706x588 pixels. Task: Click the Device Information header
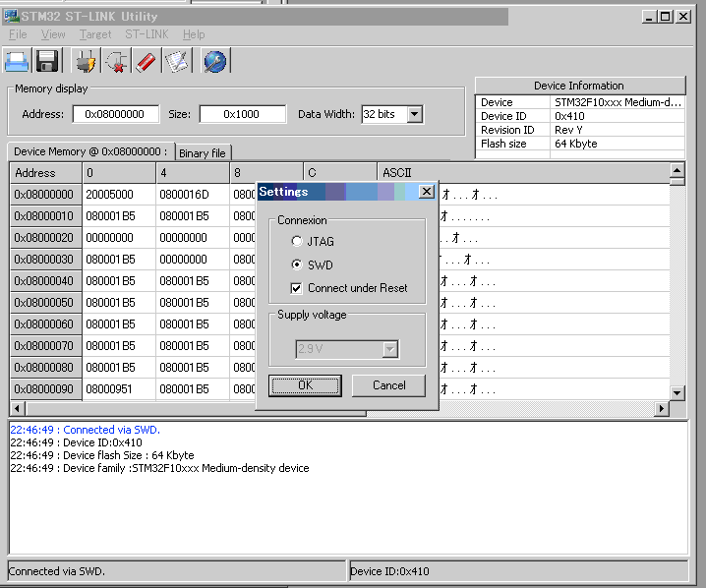pyautogui.click(x=580, y=86)
